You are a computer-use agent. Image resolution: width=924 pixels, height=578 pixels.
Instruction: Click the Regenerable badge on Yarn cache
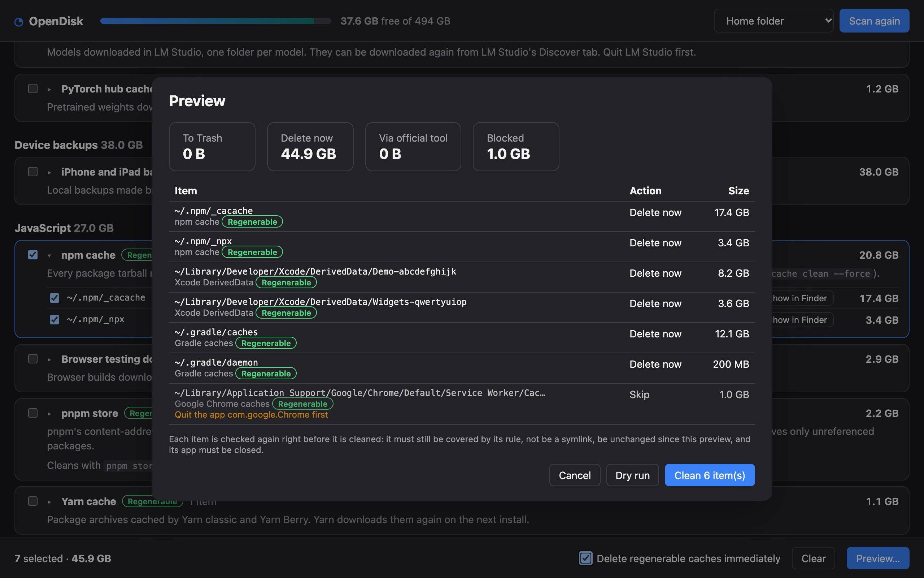(x=152, y=501)
